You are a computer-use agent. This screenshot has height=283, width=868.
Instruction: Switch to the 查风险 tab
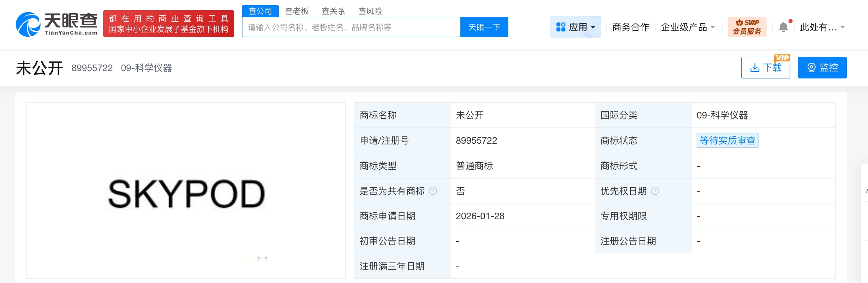370,11
